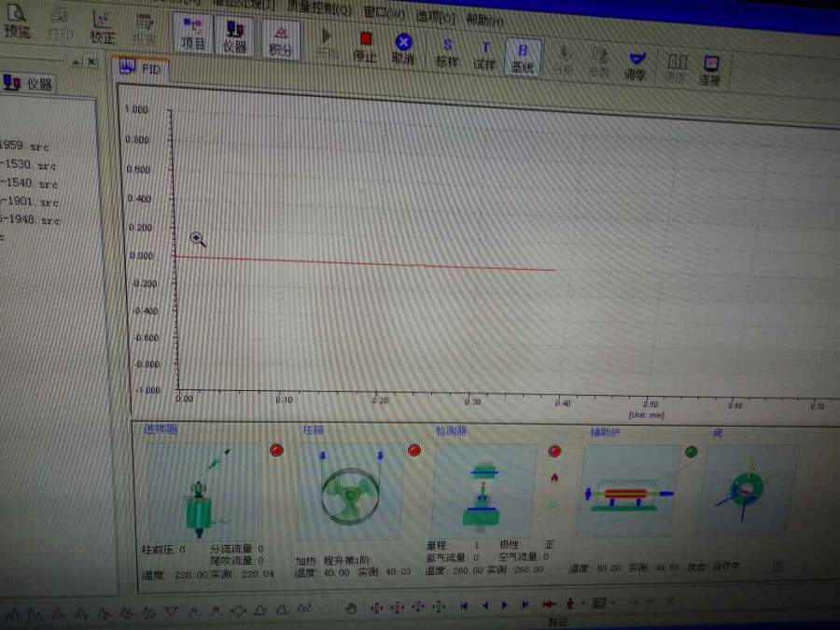Select the hand pan tool in bottom toolbar
The image size is (840, 630).
[352, 608]
